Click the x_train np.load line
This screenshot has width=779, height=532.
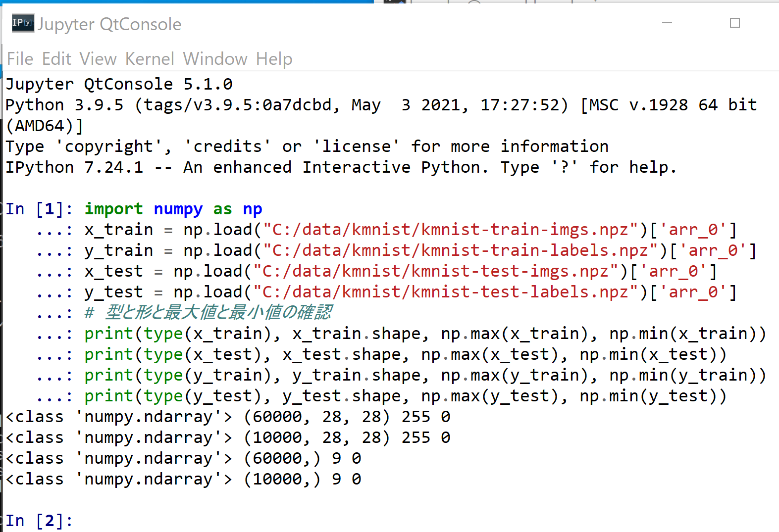tap(411, 230)
